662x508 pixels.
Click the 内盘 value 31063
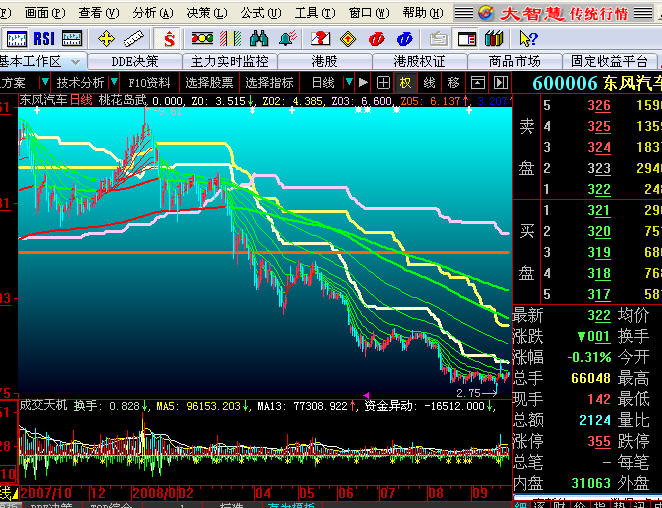click(591, 483)
